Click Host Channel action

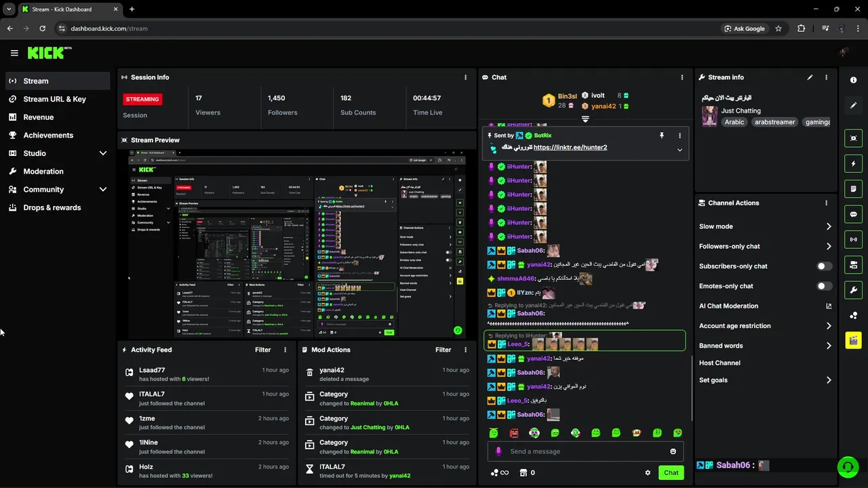tap(719, 363)
